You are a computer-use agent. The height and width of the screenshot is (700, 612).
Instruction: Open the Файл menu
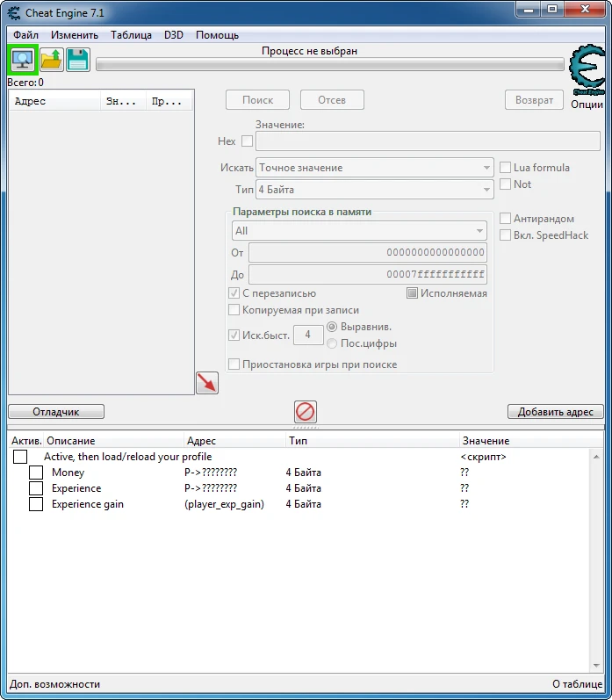(x=25, y=35)
